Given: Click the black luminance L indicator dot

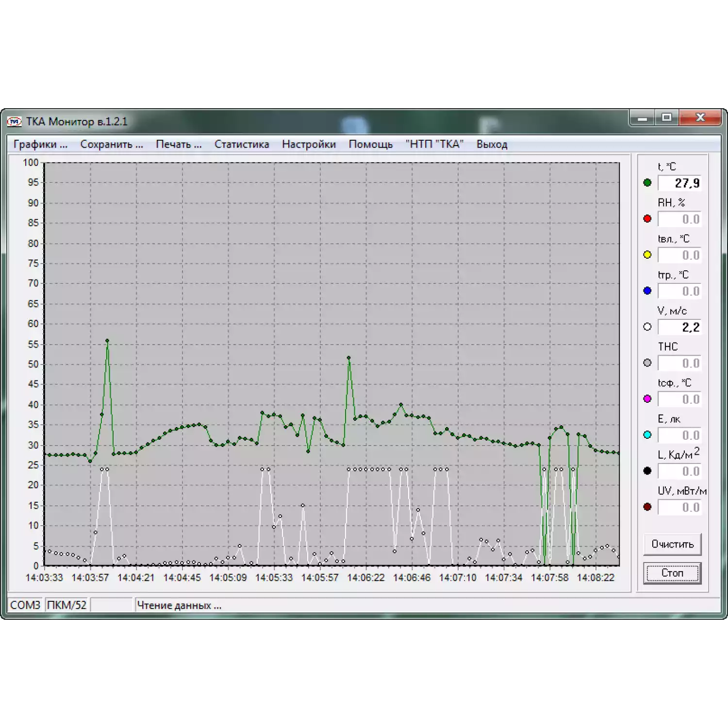Looking at the screenshot, I should coord(647,471).
